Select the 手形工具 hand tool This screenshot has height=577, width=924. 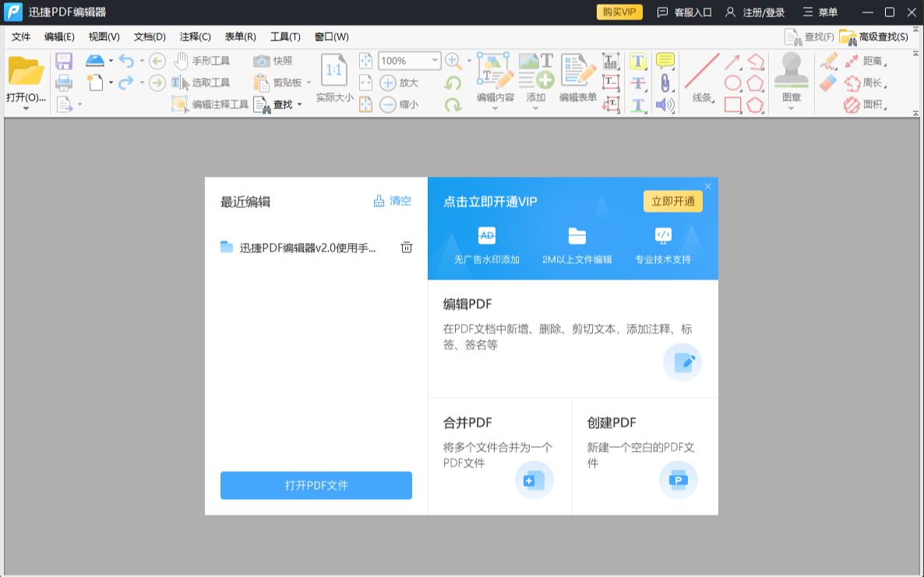point(202,61)
